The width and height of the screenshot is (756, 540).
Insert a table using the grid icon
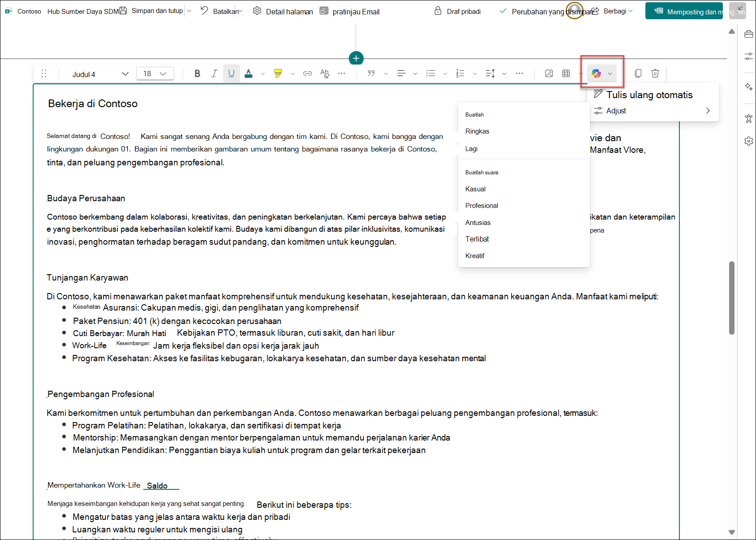pyautogui.click(x=566, y=73)
